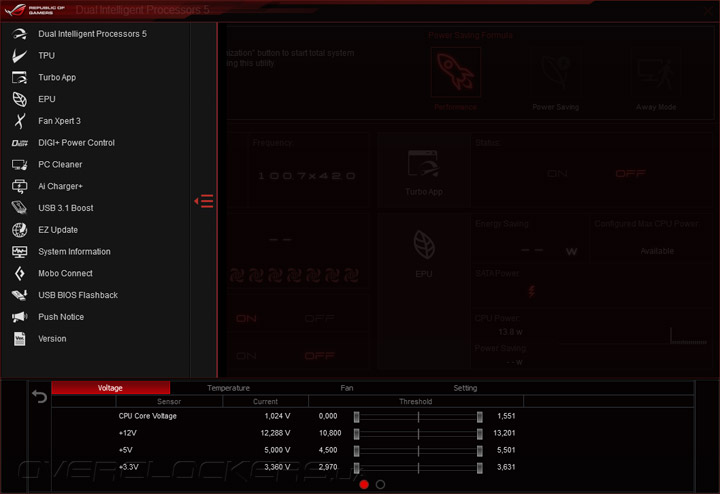Select second page empty dot indicator

380,484
